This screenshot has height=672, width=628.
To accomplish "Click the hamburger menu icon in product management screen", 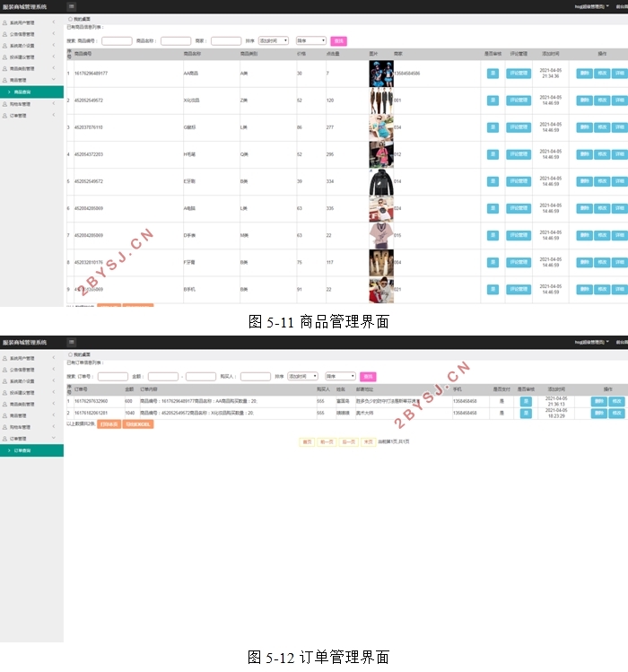I will [72, 6].
